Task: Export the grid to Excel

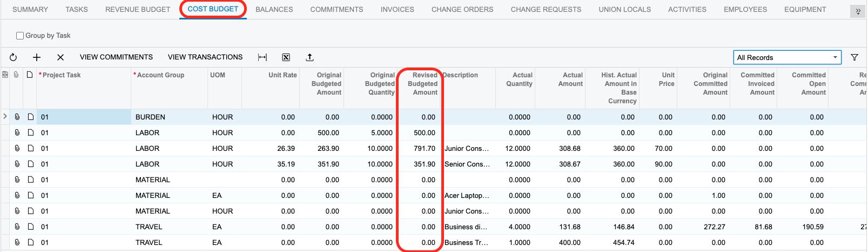Action: click(x=286, y=57)
